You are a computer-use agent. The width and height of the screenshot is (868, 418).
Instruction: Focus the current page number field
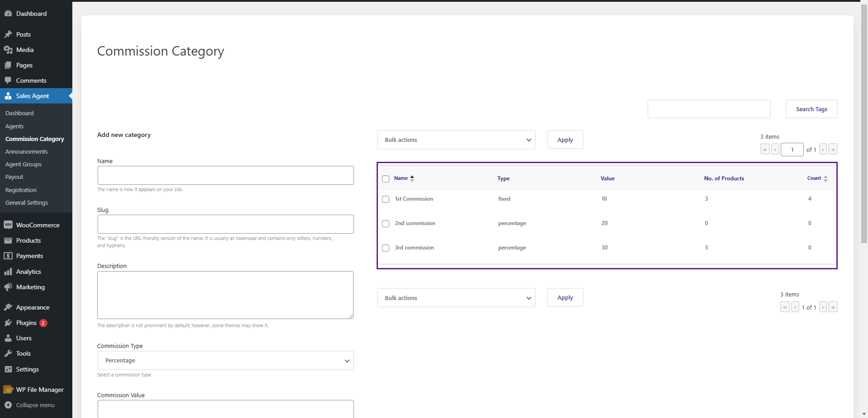tap(792, 150)
